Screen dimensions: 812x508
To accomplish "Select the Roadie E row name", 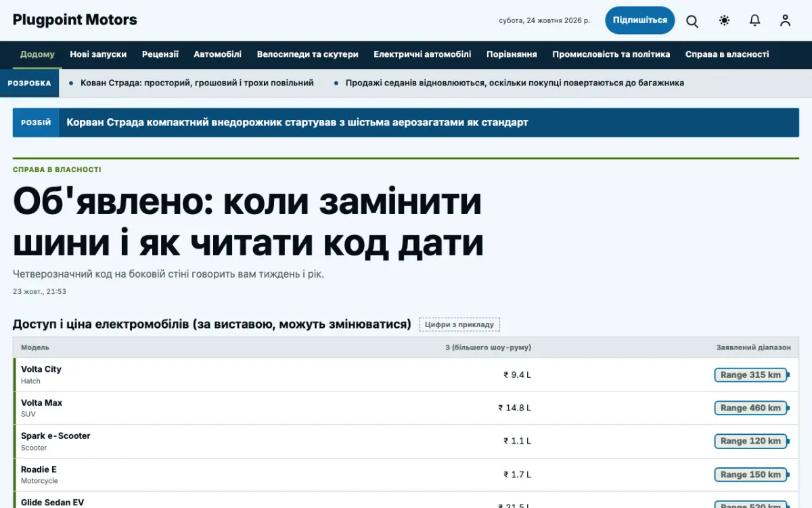I will [x=39, y=469].
